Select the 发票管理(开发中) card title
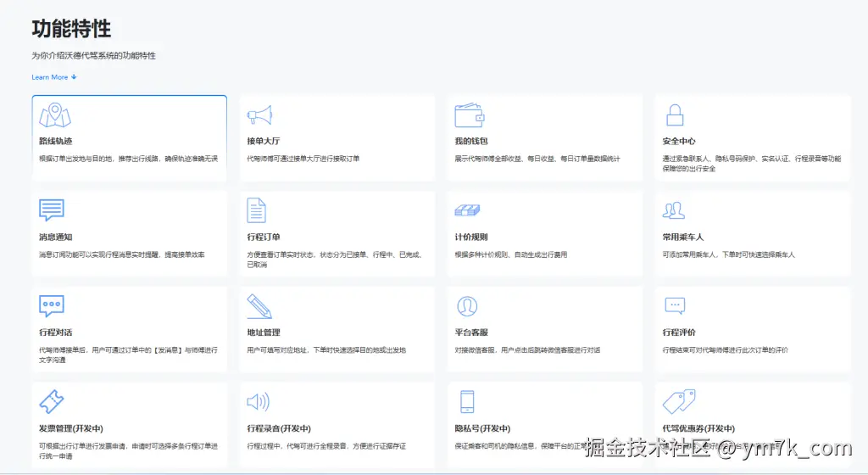Viewport: 868px width, 475px height. (71, 428)
